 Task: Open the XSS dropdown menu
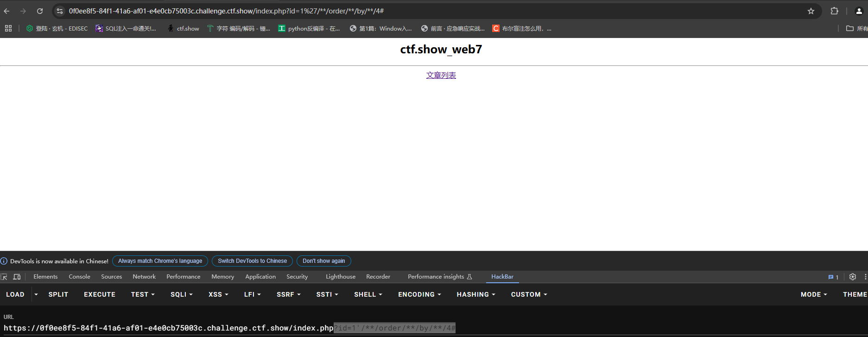click(218, 294)
